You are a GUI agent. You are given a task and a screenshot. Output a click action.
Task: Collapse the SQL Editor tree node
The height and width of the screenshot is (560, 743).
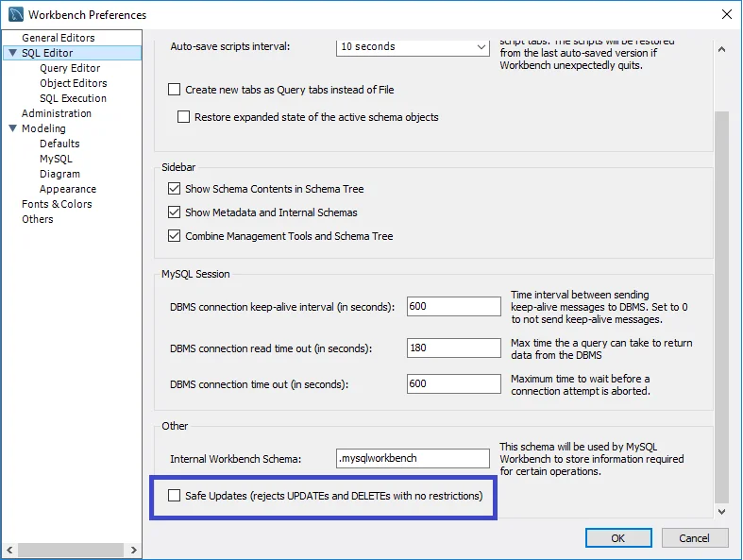(12, 54)
